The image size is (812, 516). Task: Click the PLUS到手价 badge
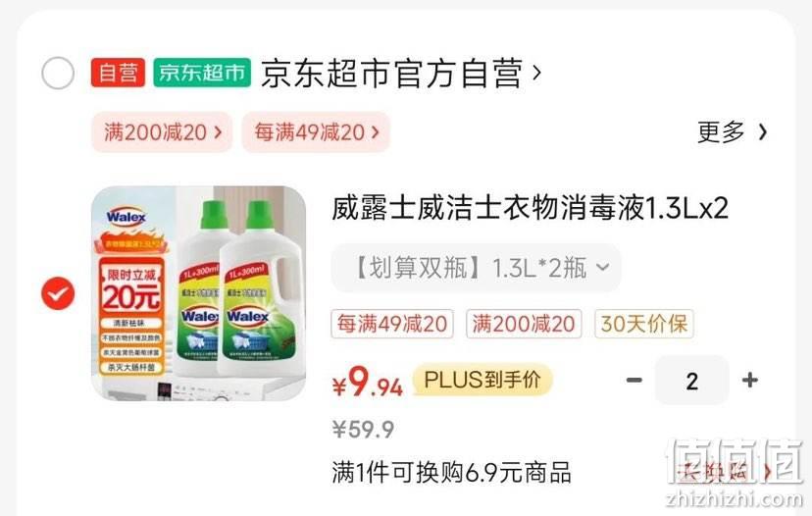tap(482, 380)
